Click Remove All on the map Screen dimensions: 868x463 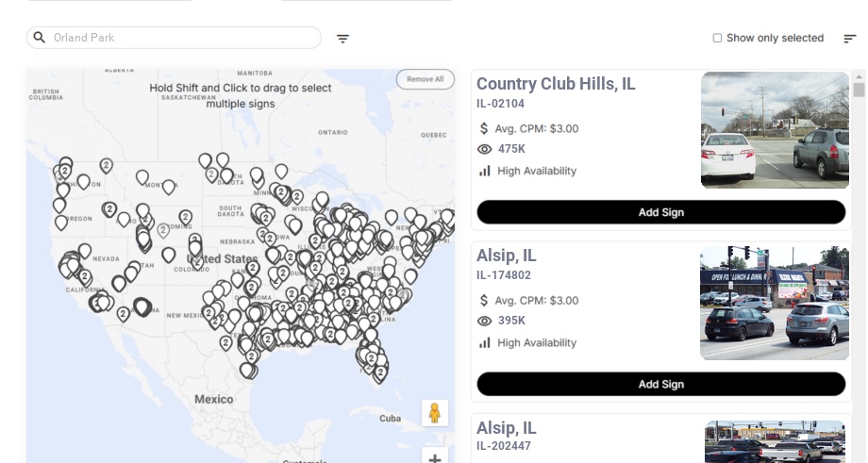pos(425,79)
